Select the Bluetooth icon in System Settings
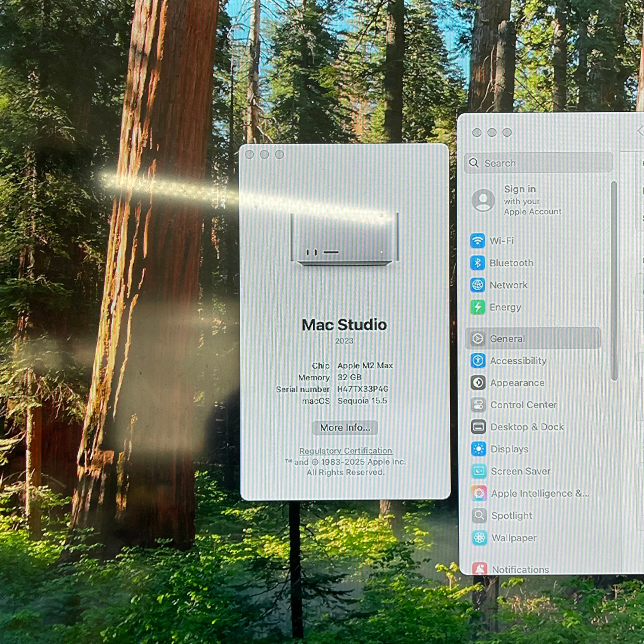 tap(477, 263)
